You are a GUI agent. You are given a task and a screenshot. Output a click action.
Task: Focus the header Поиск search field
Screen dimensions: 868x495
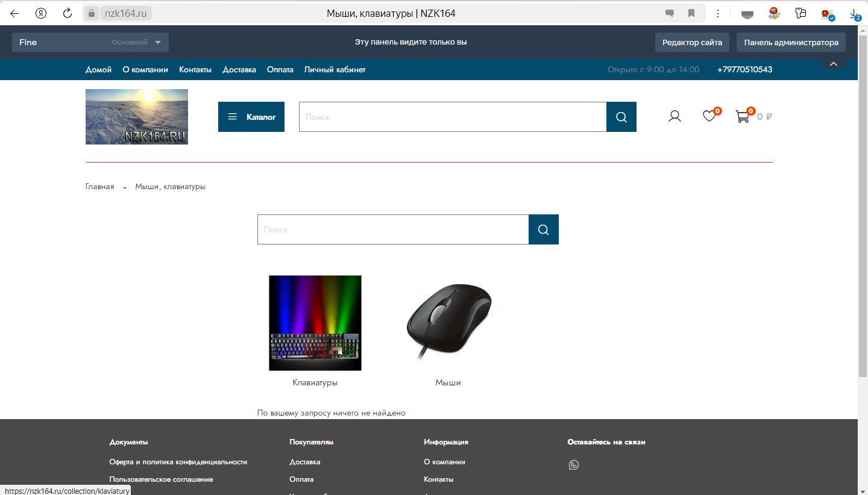click(453, 117)
